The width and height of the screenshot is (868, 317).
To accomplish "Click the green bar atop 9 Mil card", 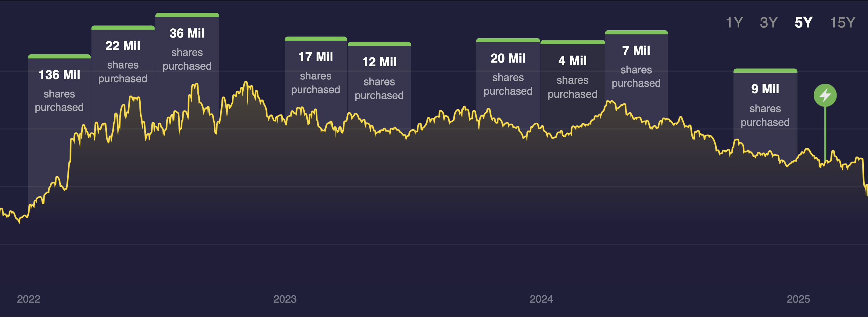I will click(x=765, y=71).
